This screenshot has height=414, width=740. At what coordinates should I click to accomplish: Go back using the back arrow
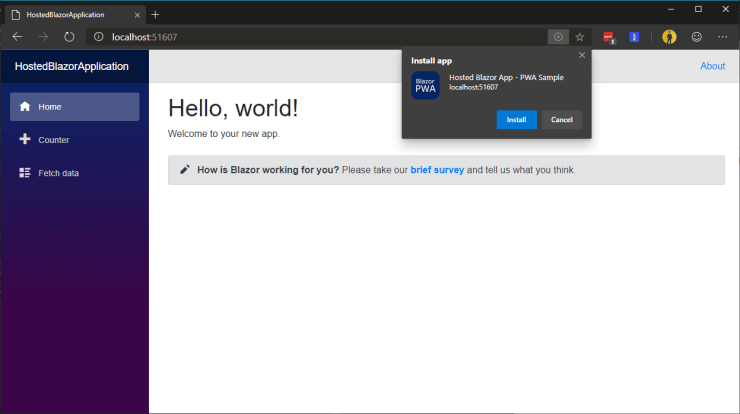click(x=17, y=37)
